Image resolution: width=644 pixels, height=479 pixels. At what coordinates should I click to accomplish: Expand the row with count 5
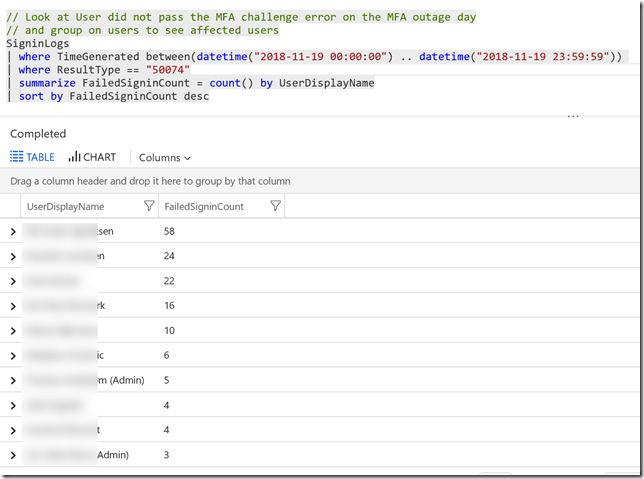[x=13, y=381]
